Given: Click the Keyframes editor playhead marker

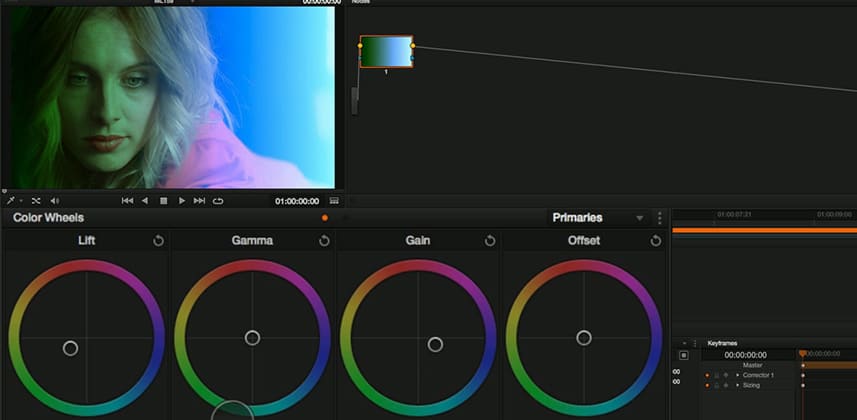Looking at the screenshot, I should pyautogui.click(x=802, y=353).
